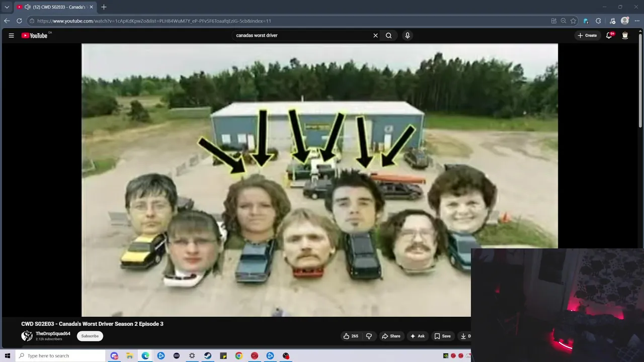644x362 pixels.
Task: Open the YouTube guide hamburger menu
Action: click(x=11, y=36)
